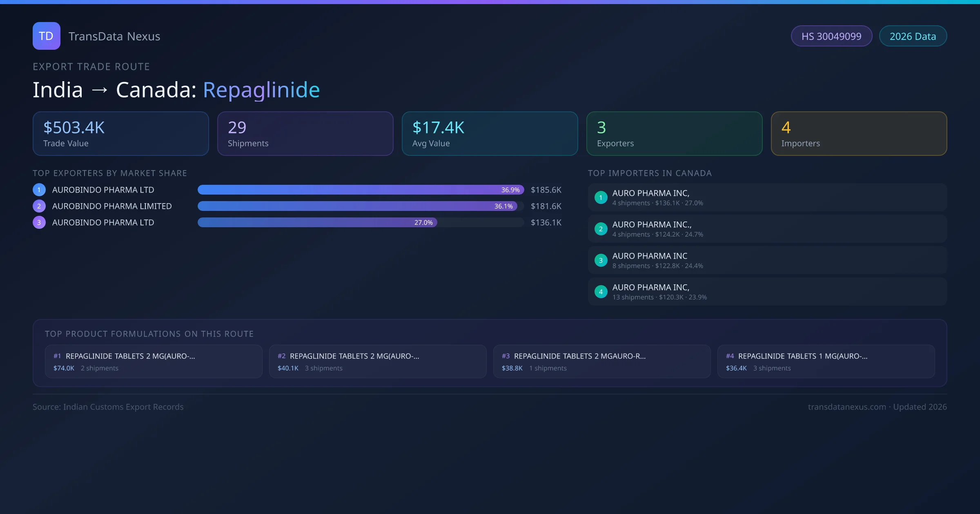
Task: Click the transdatanexus.com footer link
Action: coord(847,407)
